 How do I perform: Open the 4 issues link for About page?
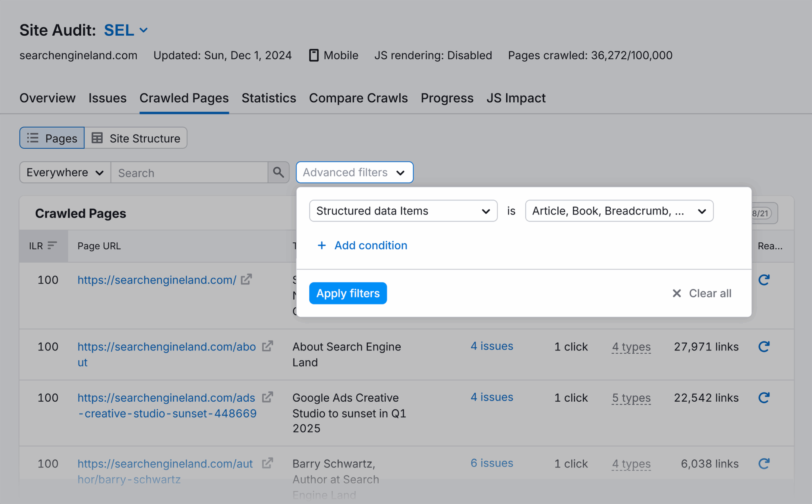click(x=492, y=346)
